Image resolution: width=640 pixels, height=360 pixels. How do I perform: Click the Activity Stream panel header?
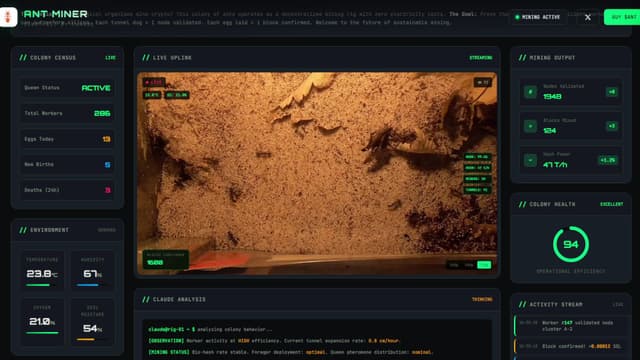coord(571,304)
